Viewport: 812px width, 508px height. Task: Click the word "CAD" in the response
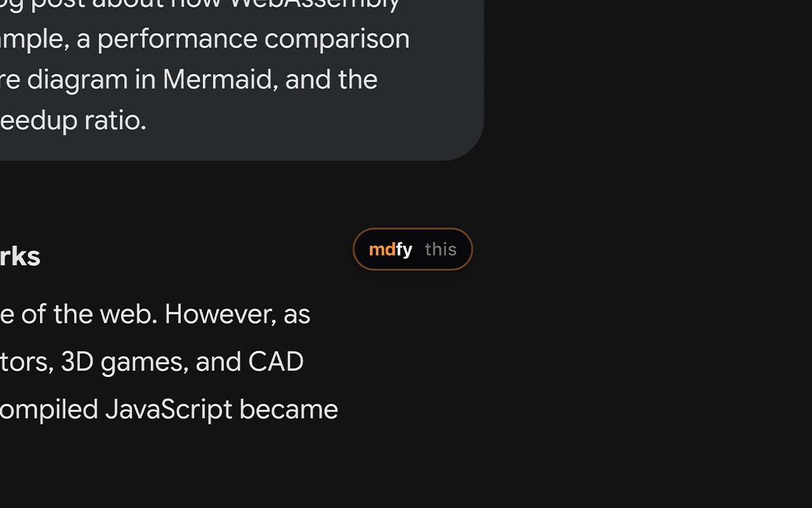coord(276,362)
